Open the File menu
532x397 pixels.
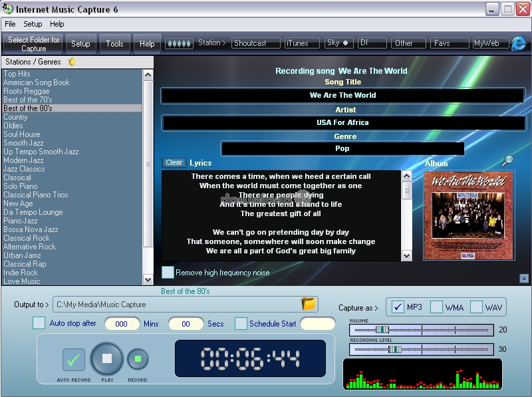pyautogui.click(x=10, y=24)
